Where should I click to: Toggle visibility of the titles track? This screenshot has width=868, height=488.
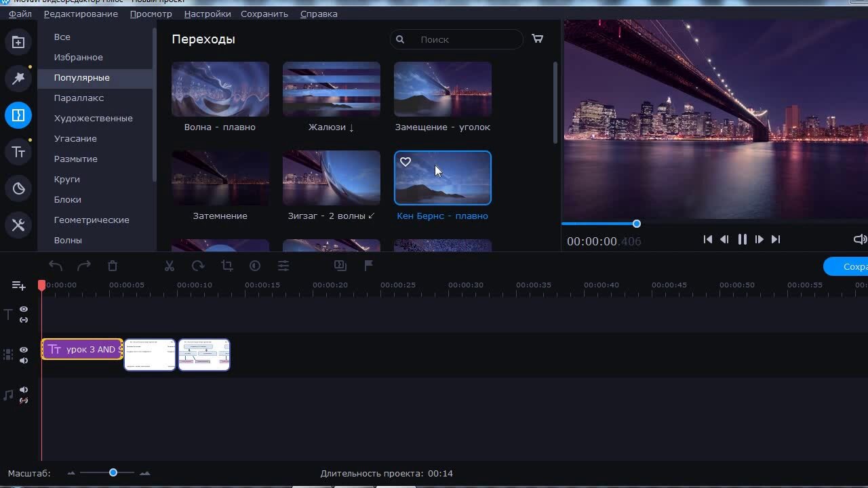point(24,309)
